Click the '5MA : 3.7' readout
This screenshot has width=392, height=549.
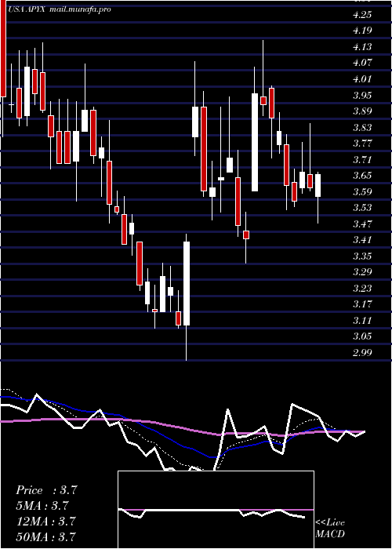pos(42,506)
